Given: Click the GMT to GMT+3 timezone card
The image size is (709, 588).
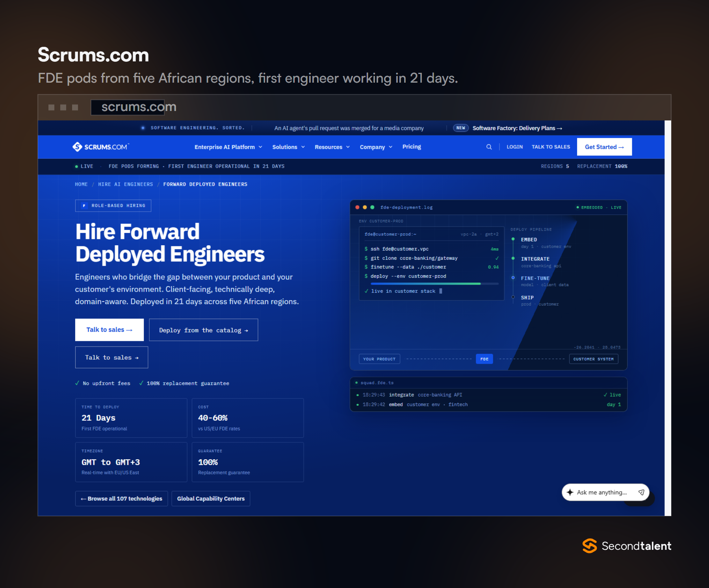Looking at the screenshot, I should point(131,462).
